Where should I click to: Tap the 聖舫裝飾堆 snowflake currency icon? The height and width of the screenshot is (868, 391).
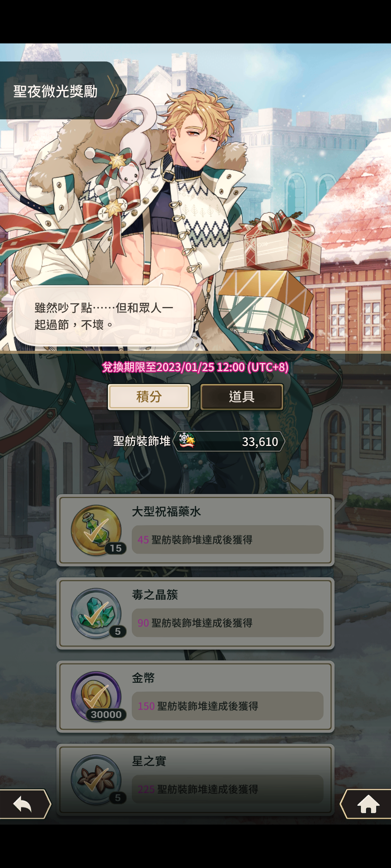pos(187,441)
